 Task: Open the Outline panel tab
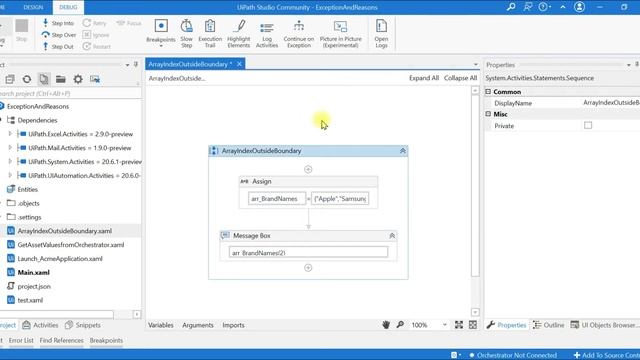[x=549, y=325]
